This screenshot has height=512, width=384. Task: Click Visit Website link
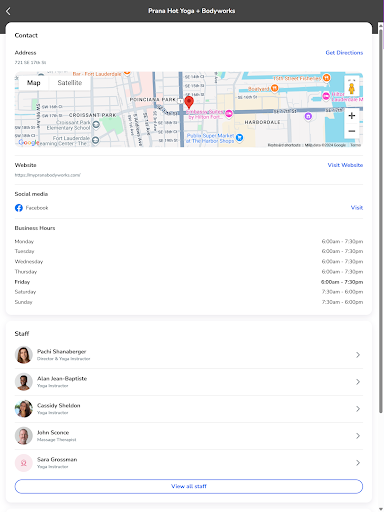(345, 165)
